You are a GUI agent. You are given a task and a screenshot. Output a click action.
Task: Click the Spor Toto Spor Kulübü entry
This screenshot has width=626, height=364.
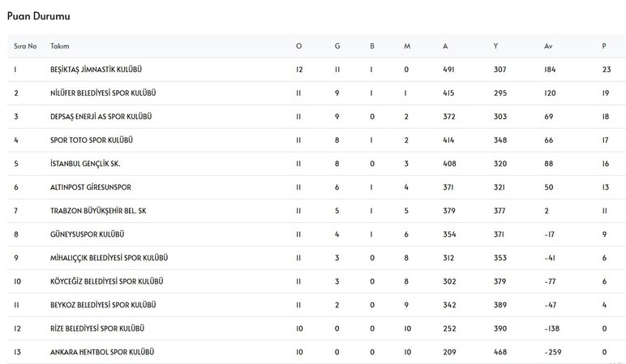point(91,140)
